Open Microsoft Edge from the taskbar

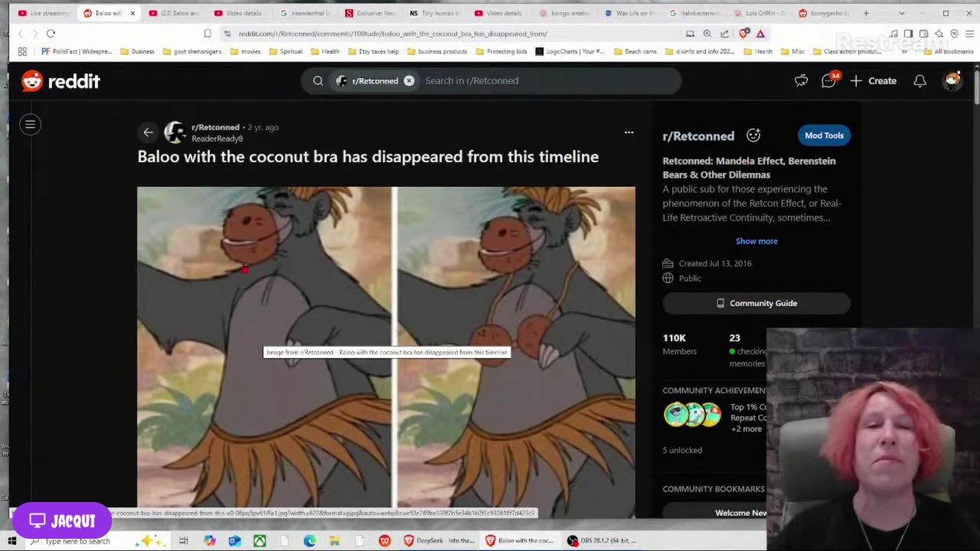(x=309, y=541)
